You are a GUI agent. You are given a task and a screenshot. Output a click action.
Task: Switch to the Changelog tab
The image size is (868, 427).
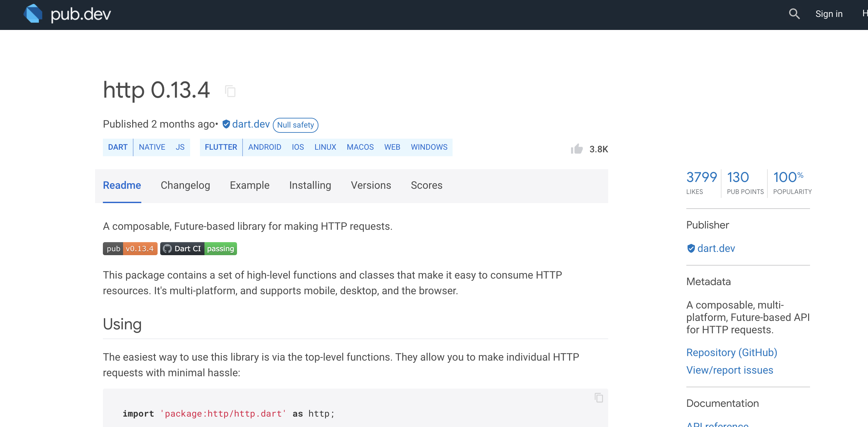(185, 185)
